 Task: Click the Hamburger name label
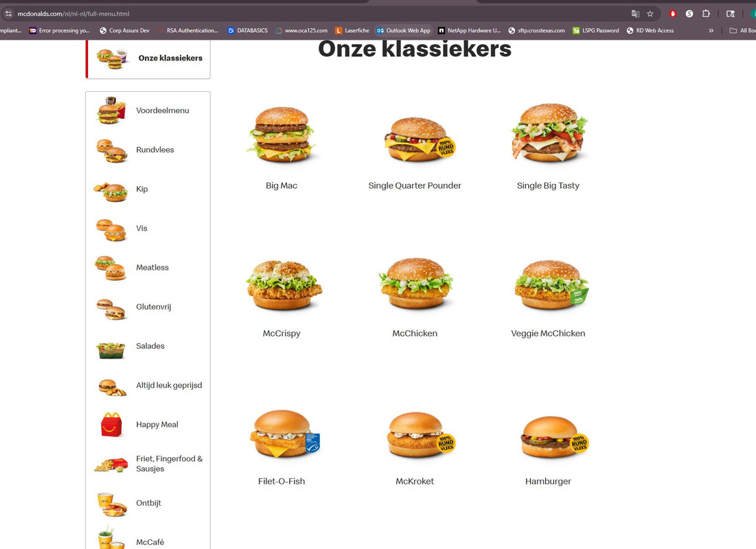(548, 482)
